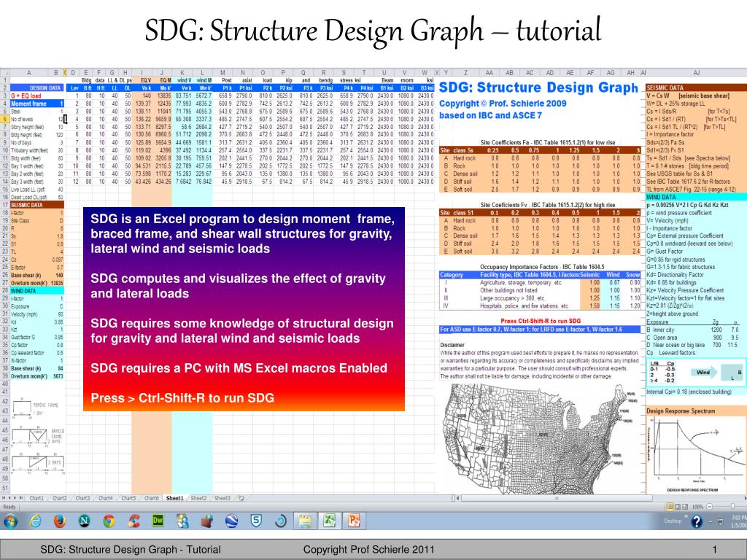This screenshot has height=560, width=747.
Task: Launch Firefox from the taskbar
Action: [60, 521]
